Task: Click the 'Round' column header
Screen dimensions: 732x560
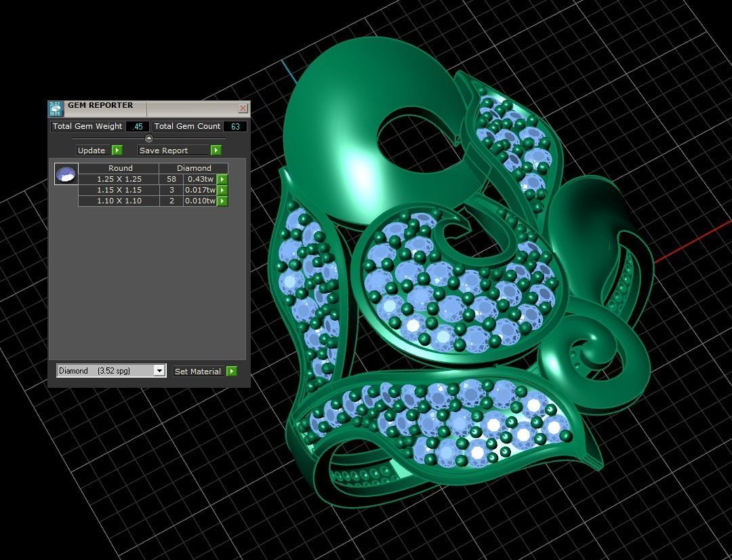Action: tap(119, 168)
